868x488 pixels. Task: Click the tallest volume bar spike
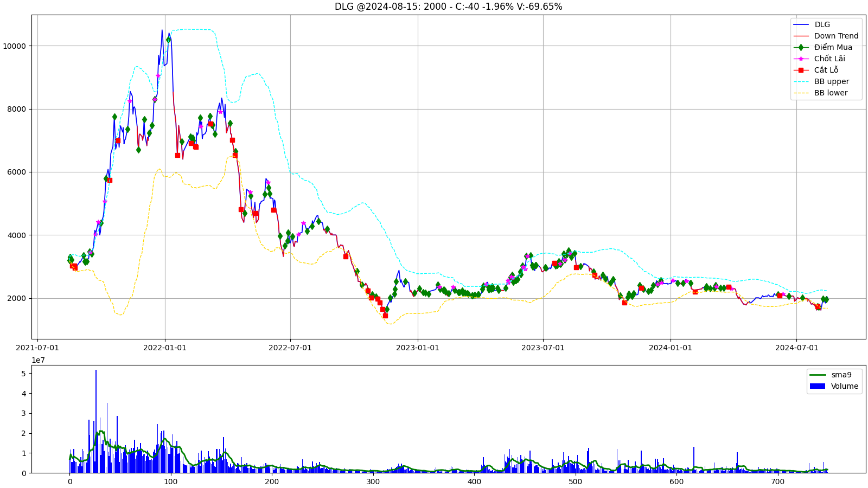tap(96, 421)
